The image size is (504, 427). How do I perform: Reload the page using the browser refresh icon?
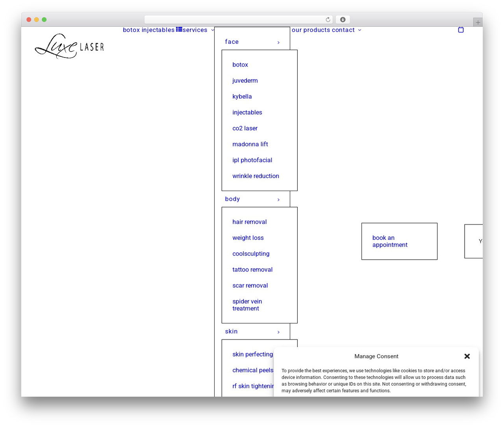(x=328, y=20)
